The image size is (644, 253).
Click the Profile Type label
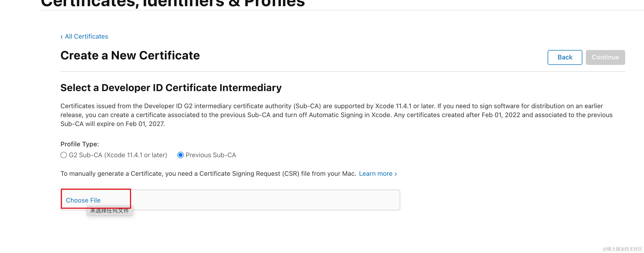[80, 144]
